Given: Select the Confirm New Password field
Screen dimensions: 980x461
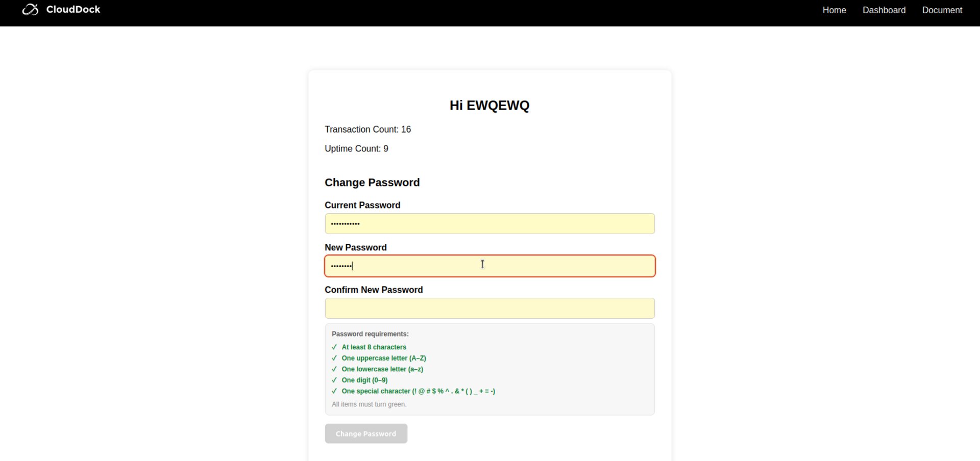Looking at the screenshot, I should [489, 309].
